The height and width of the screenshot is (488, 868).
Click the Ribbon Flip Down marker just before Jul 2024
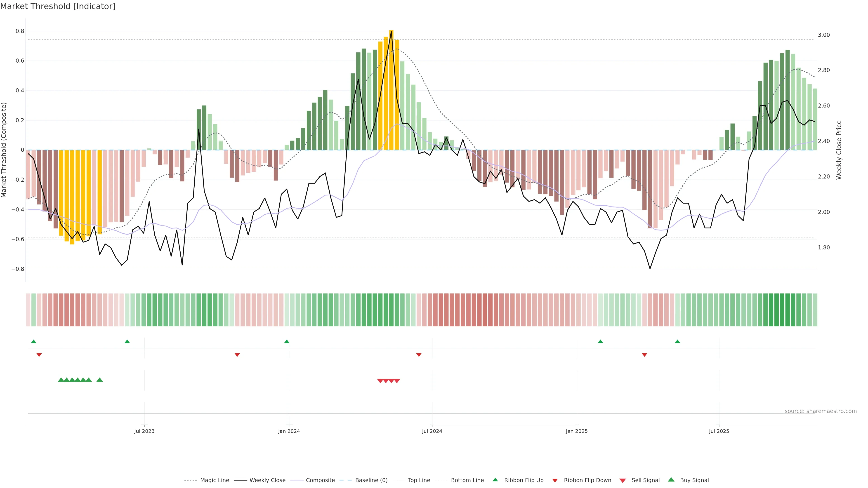[x=418, y=355]
